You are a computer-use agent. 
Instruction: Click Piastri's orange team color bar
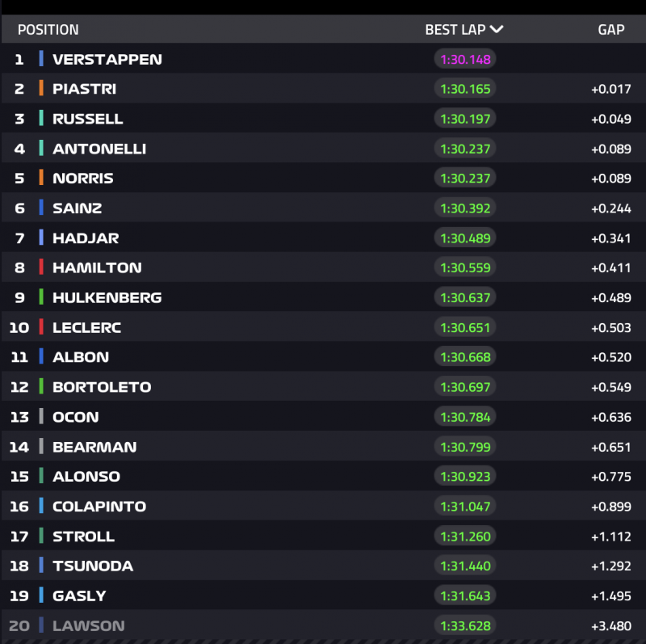coord(41,89)
